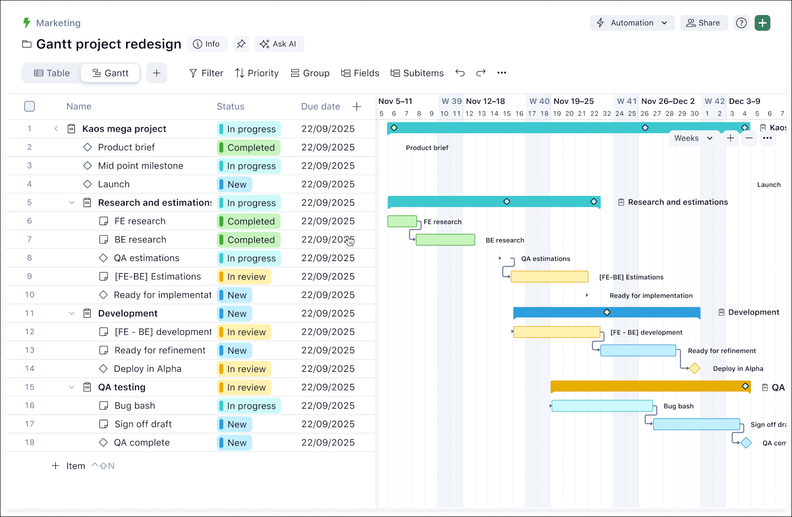Click the Name column header
792x517 pixels.
(79, 107)
